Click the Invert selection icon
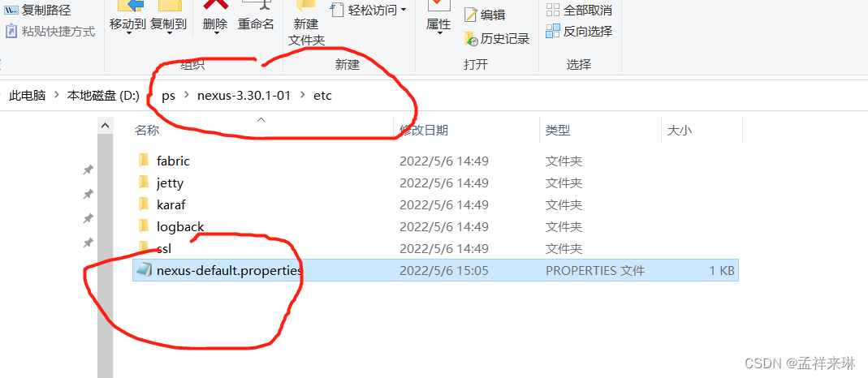The image size is (868, 378). 552,32
